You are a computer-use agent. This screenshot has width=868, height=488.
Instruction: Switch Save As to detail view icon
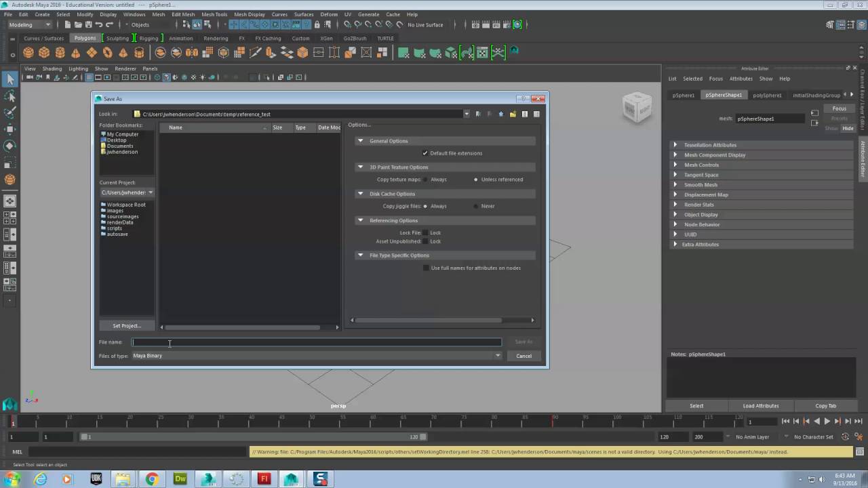(x=536, y=114)
